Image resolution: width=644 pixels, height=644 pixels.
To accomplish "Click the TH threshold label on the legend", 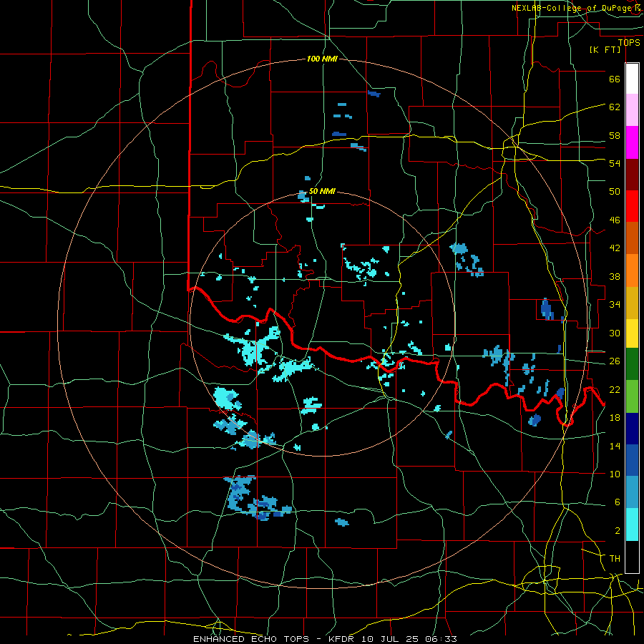I will (x=615, y=559).
